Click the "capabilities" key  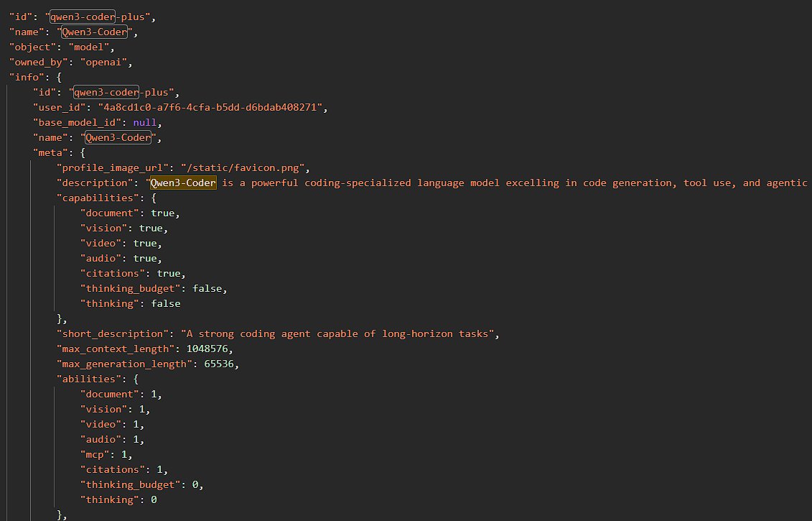coord(98,198)
